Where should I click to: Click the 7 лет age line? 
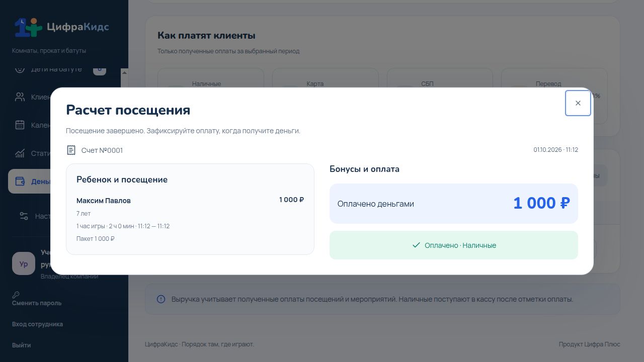click(x=84, y=214)
